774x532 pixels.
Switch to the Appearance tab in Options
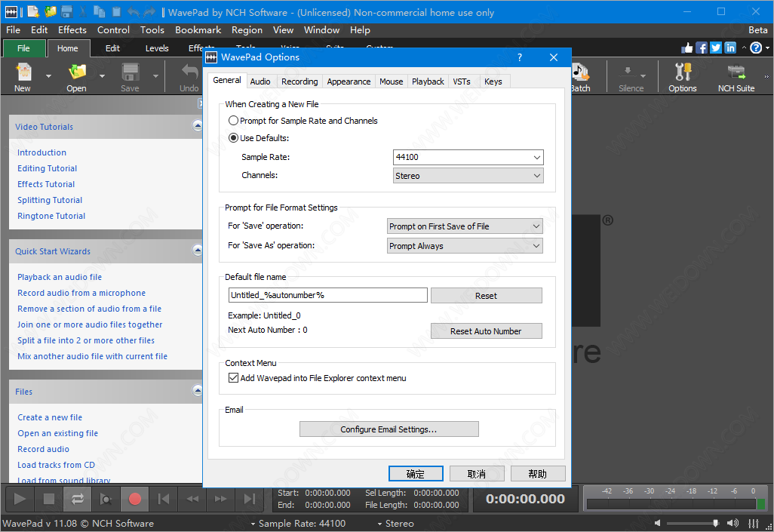349,81
